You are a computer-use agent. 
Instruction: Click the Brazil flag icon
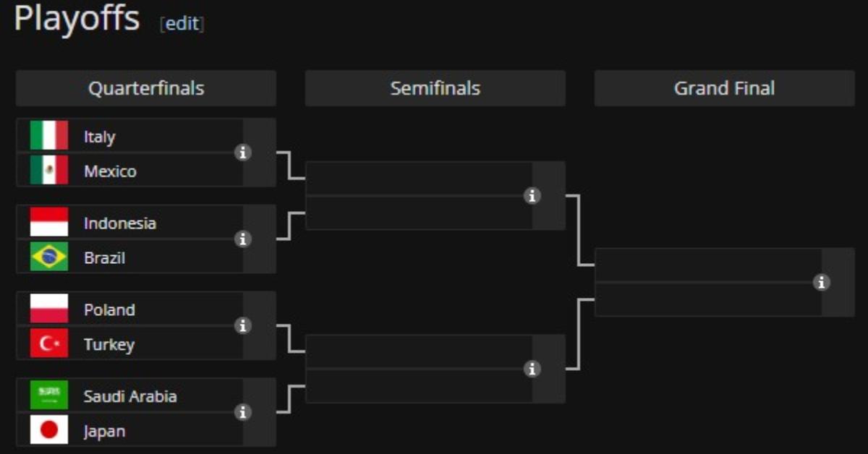click(x=49, y=257)
